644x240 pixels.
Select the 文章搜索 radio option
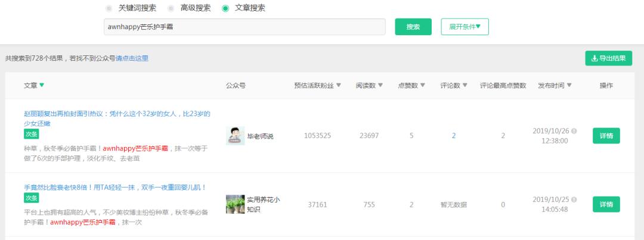225,8
